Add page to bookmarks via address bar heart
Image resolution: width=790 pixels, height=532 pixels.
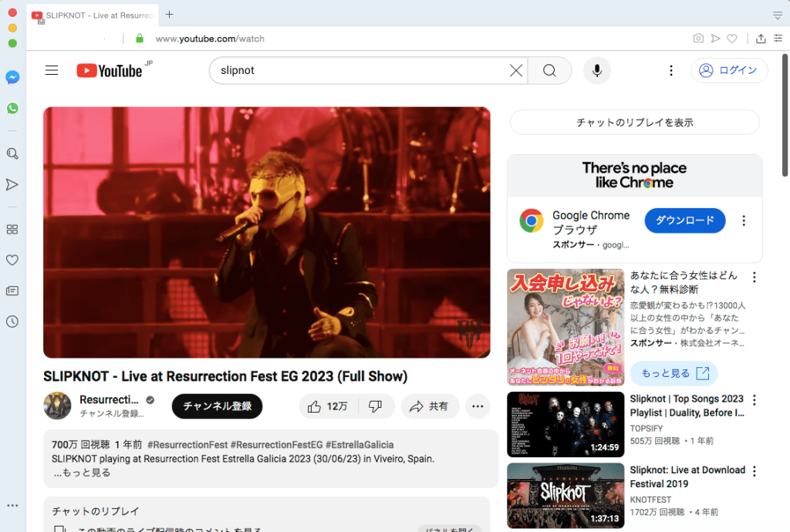point(732,39)
